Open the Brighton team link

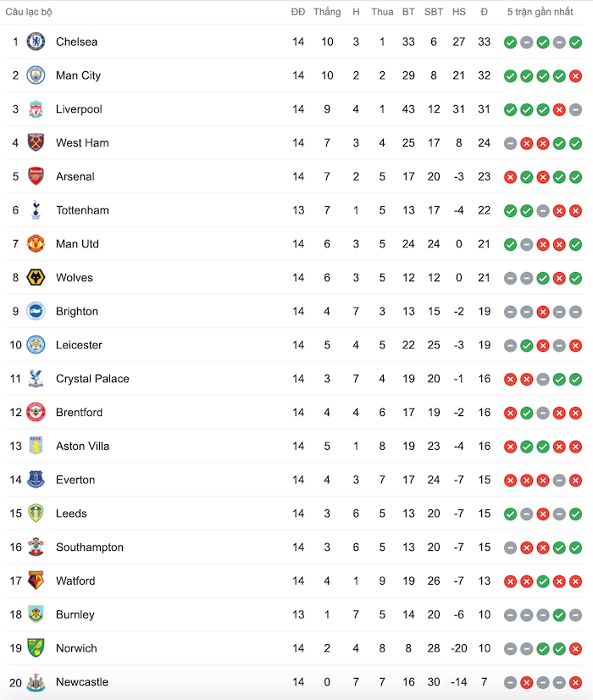(77, 311)
